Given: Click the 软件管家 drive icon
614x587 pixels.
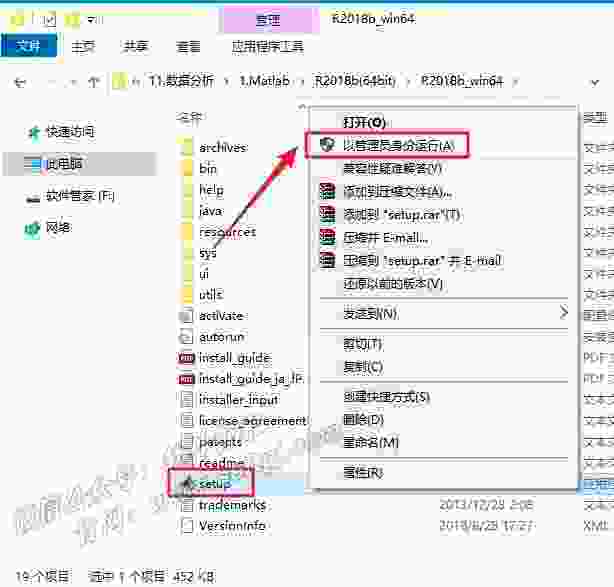Looking at the screenshot, I should [33, 198].
